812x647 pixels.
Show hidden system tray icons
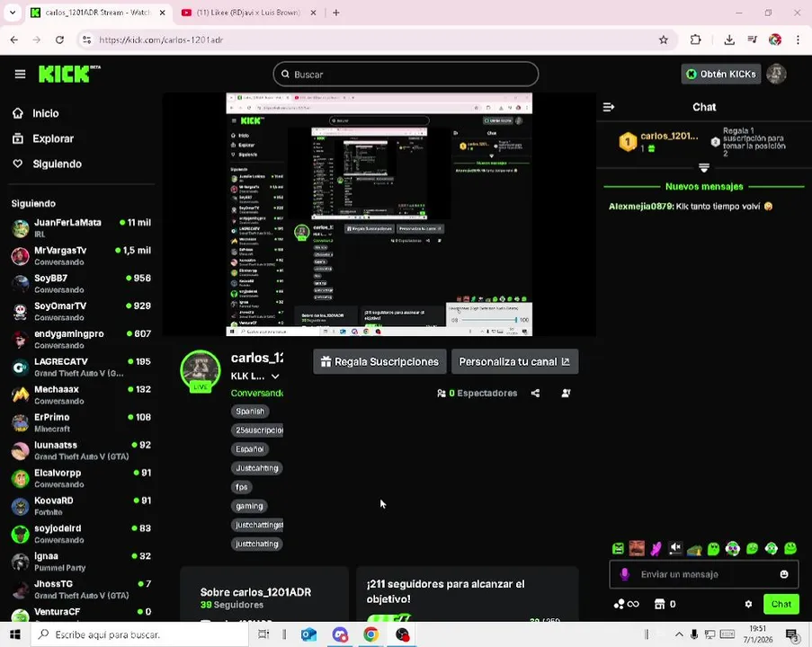pyautogui.click(x=679, y=634)
